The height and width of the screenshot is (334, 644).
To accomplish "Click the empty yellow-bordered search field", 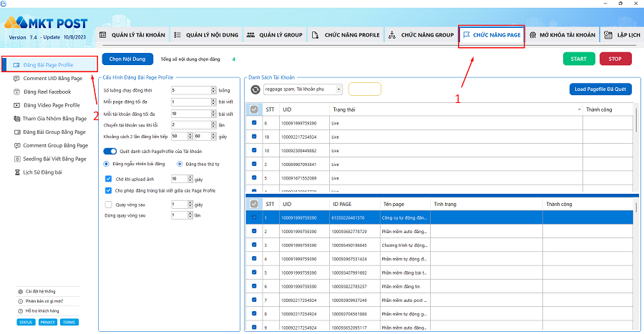I will (365, 89).
